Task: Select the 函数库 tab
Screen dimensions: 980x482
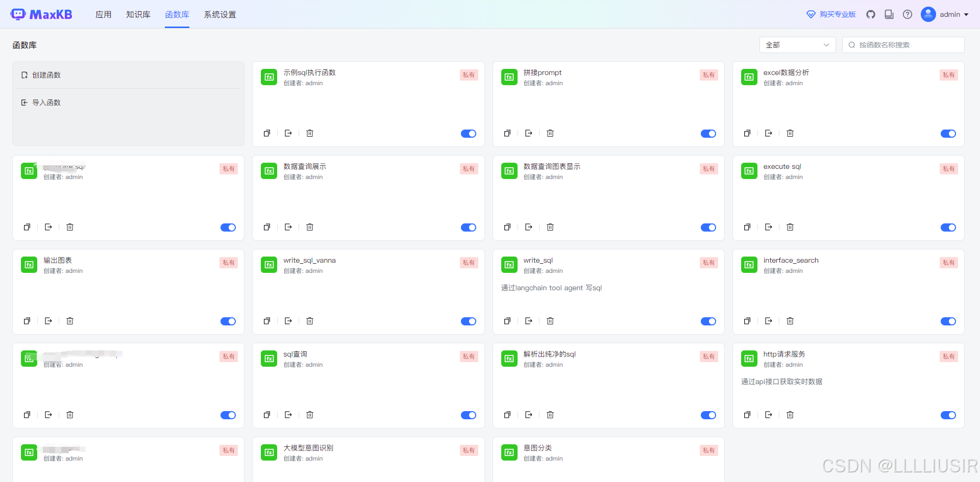Action: coord(177,14)
